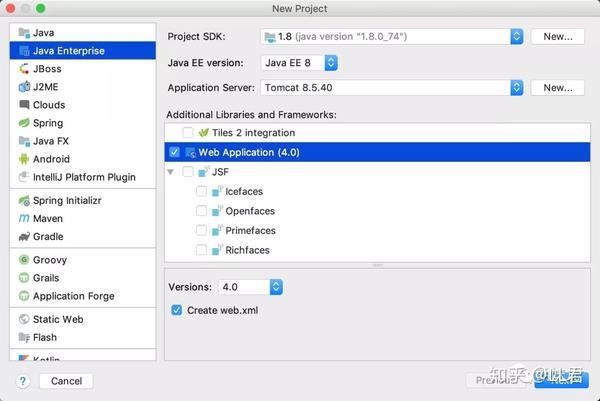The image size is (600, 401).
Task: Select Gradle project type
Action: 83,236
